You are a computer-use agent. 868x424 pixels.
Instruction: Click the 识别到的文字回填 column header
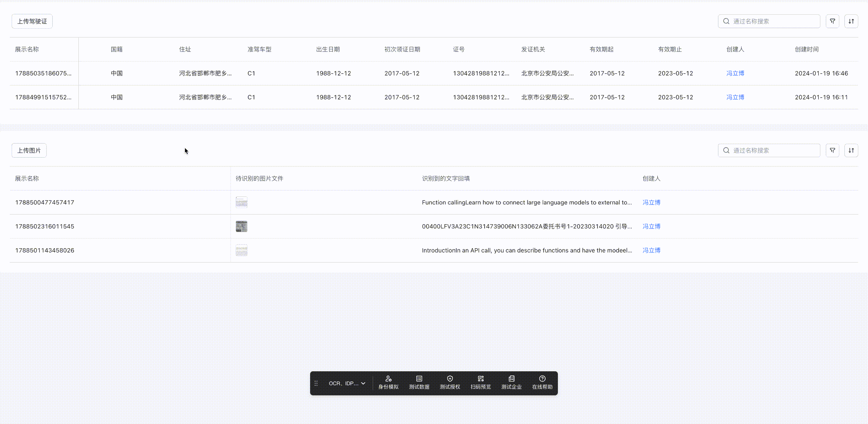point(446,178)
